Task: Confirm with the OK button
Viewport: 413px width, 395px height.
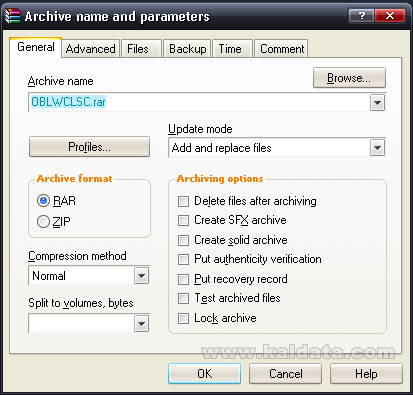Action: coord(204,374)
